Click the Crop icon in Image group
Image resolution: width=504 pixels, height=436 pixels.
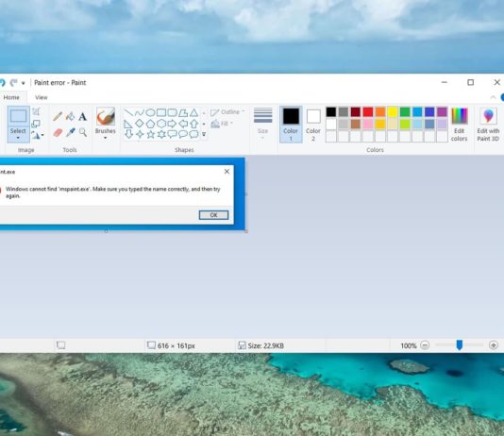tap(36, 111)
